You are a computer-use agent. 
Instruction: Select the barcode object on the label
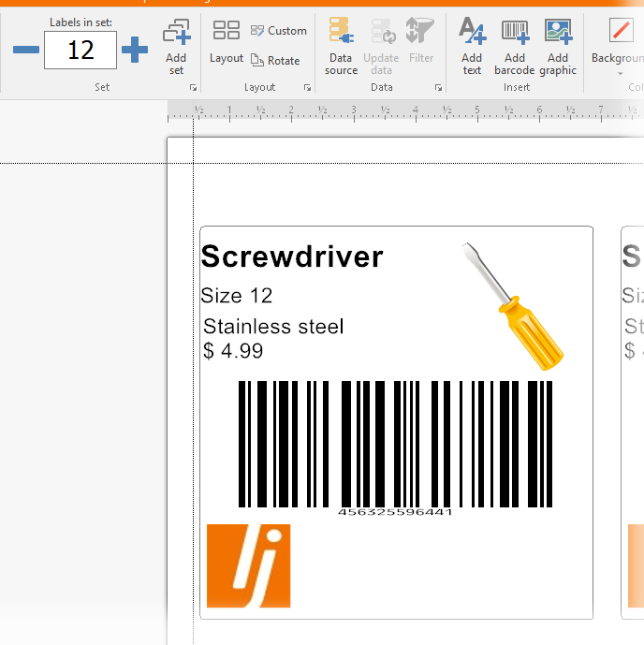[x=395, y=448]
